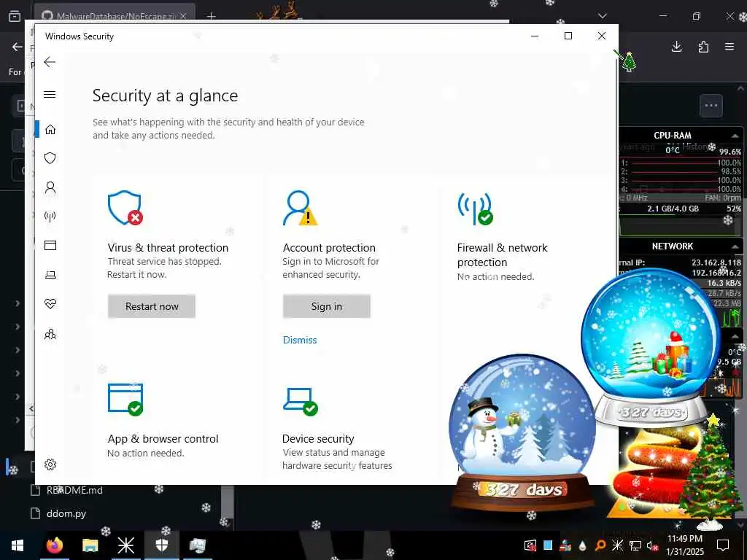Click the Account protection warning tile icon
This screenshot has width=747, height=560.
coord(300,208)
